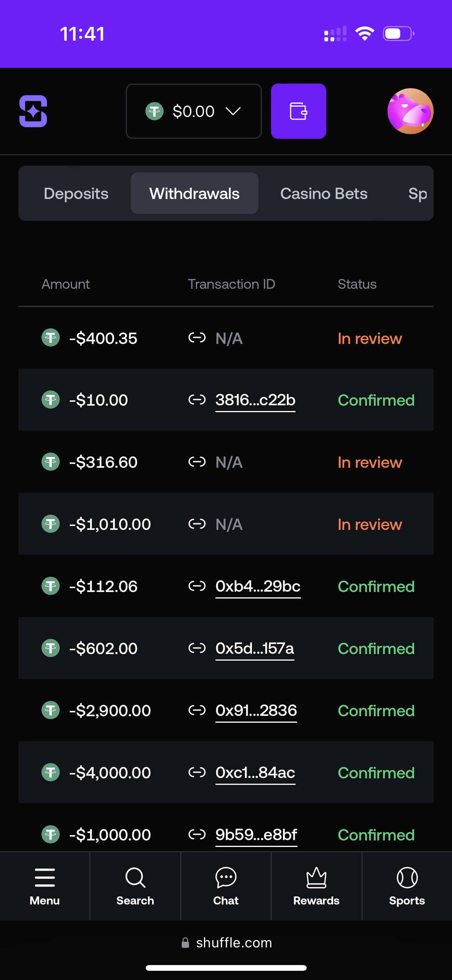Open transaction link 0xc1...84ac
452x980 pixels.
point(255,773)
